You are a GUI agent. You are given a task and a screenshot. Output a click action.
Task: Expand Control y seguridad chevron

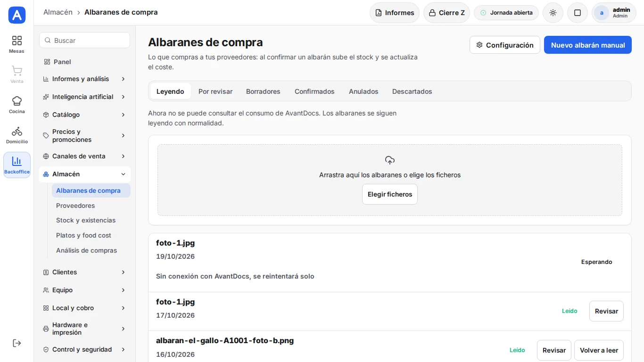(x=123, y=349)
